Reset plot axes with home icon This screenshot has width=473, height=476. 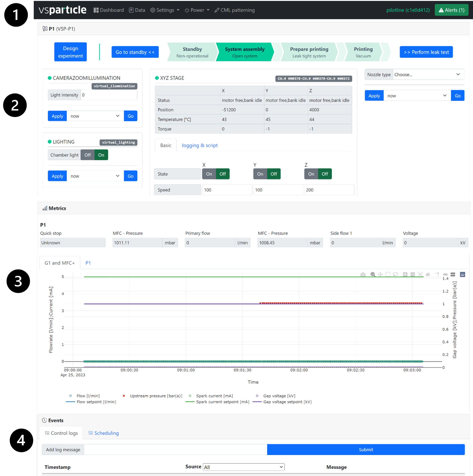428,275
